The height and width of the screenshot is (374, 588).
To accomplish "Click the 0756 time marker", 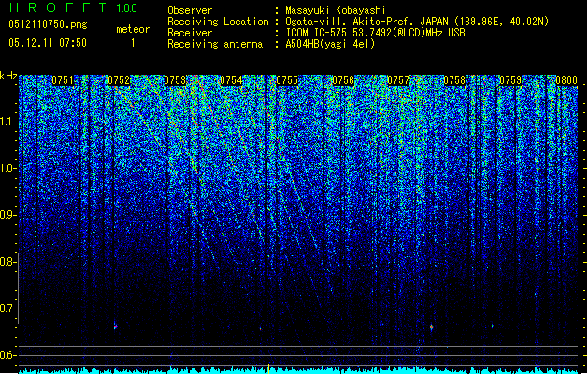I will pyautogui.click(x=343, y=80).
